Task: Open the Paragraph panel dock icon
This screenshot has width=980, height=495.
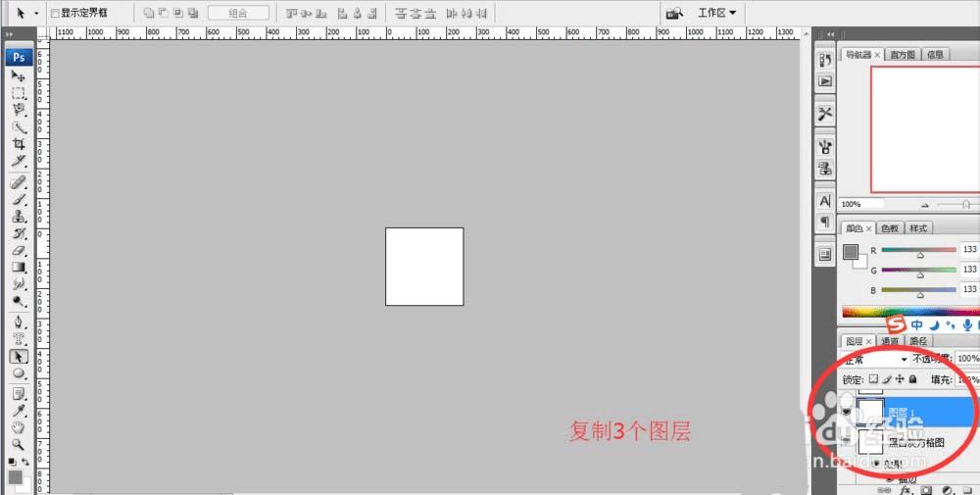Action: point(825,222)
